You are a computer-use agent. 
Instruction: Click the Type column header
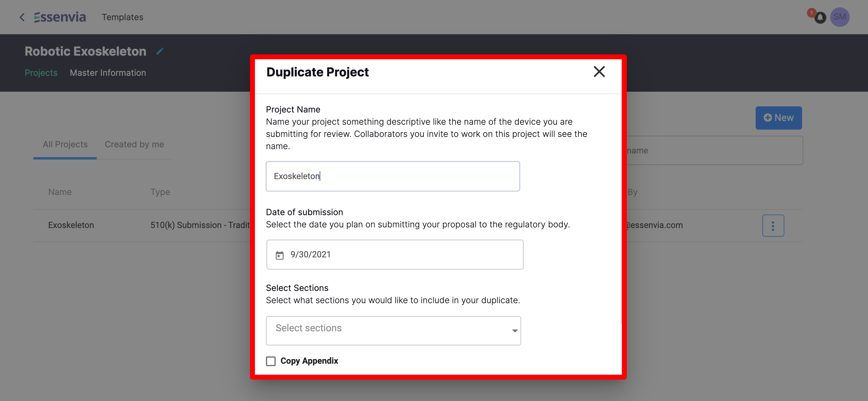pyautogui.click(x=160, y=192)
